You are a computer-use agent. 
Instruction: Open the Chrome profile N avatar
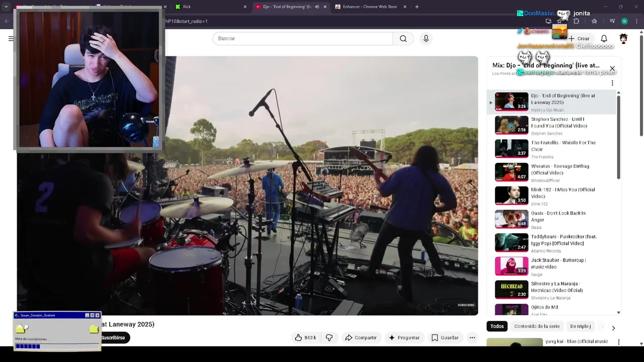pos(624,21)
